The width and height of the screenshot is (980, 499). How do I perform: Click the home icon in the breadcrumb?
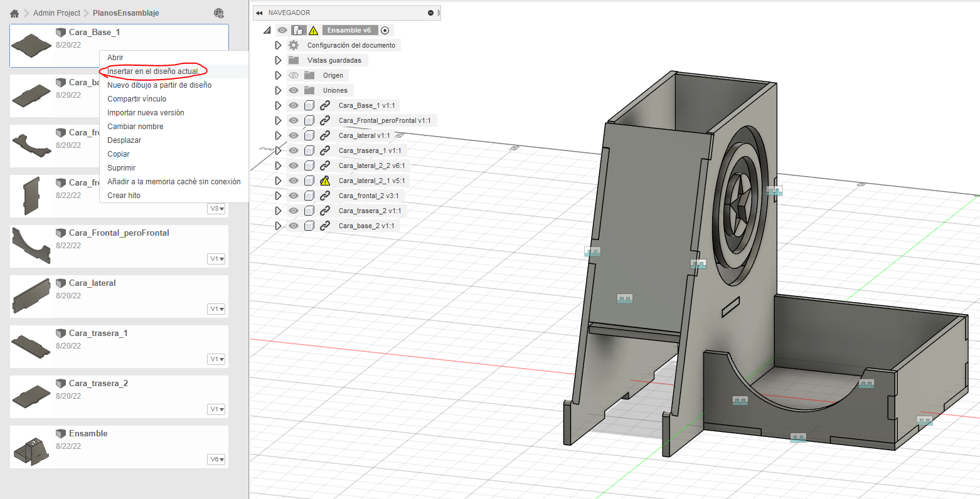click(14, 13)
